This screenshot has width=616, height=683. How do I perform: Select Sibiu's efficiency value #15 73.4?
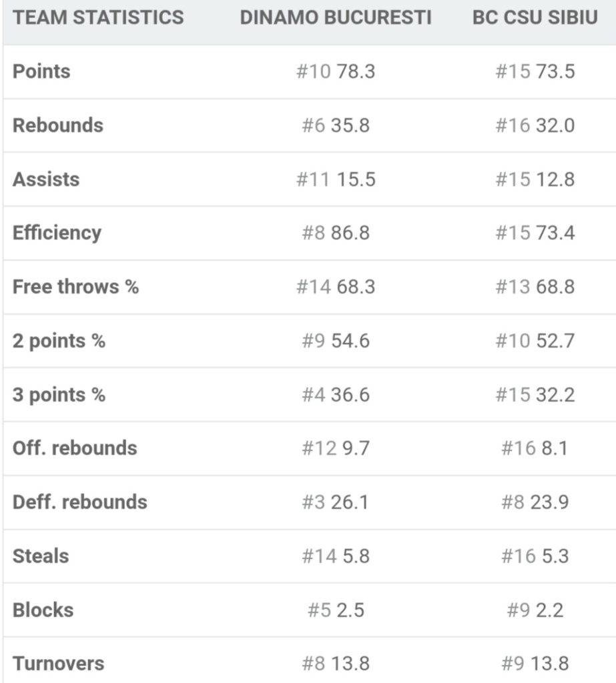point(535,233)
